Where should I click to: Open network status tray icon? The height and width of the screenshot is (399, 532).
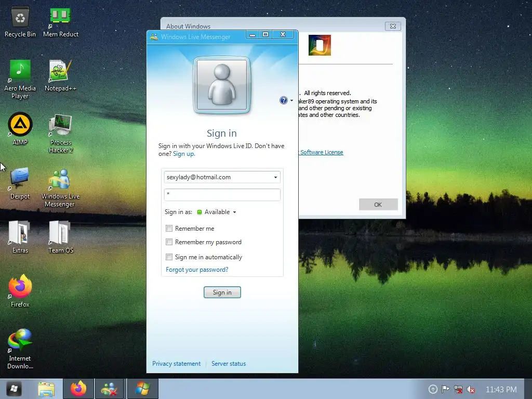coord(458,389)
